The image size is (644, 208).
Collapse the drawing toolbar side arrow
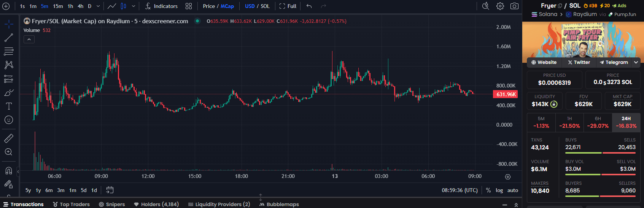coord(18,172)
